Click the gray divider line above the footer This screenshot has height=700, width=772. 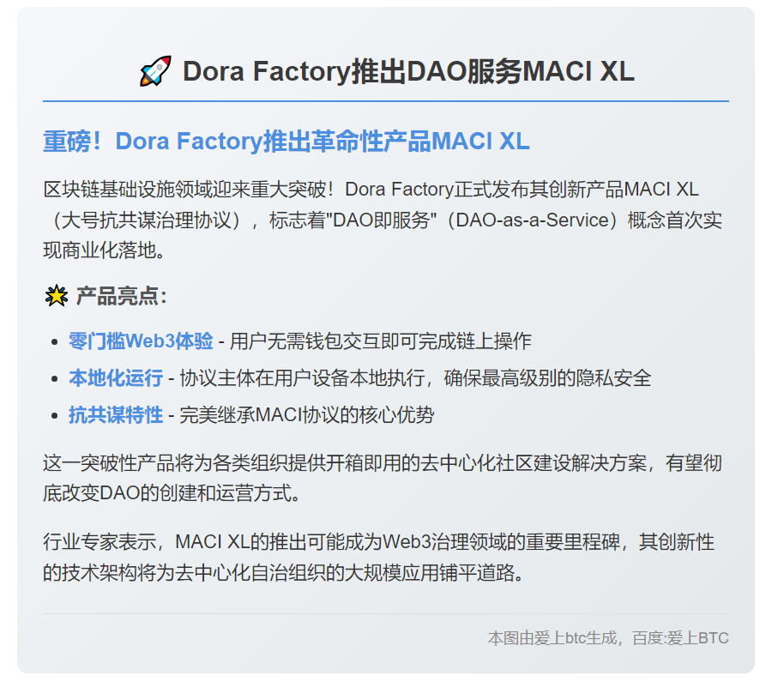386,613
